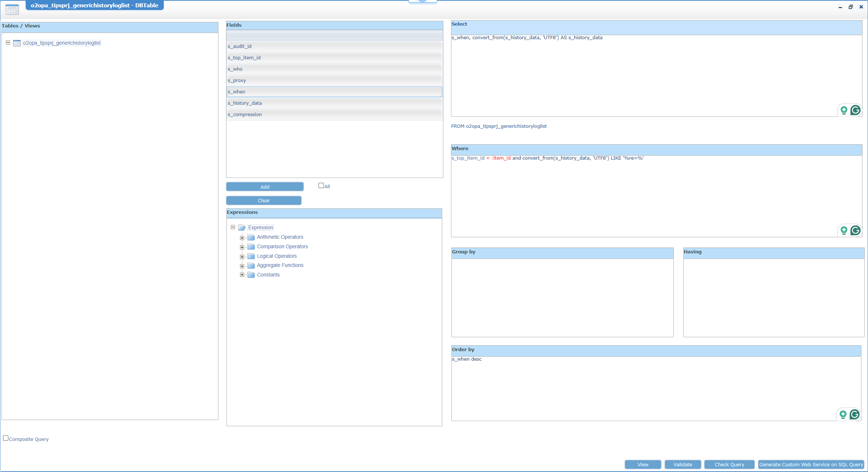Toggle the Composite Query checkbox

[x=6, y=438]
